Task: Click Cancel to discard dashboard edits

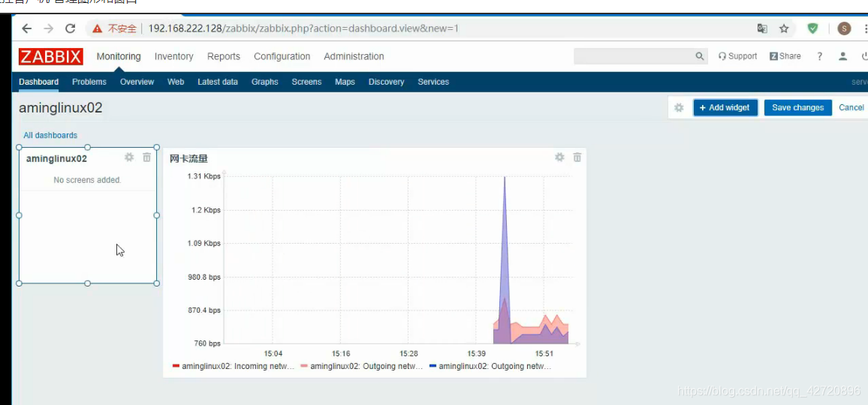Action: (851, 108)
